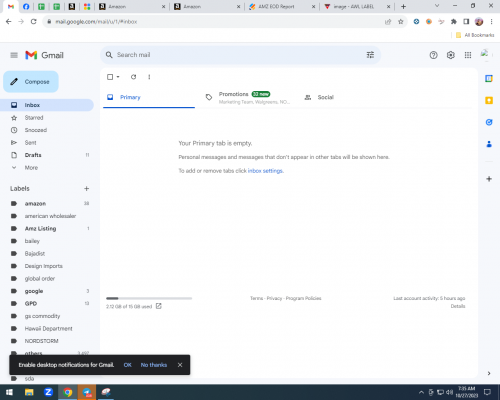The image size is (500, 400).
Task: Open new browser tab
Action: point(403,6)
